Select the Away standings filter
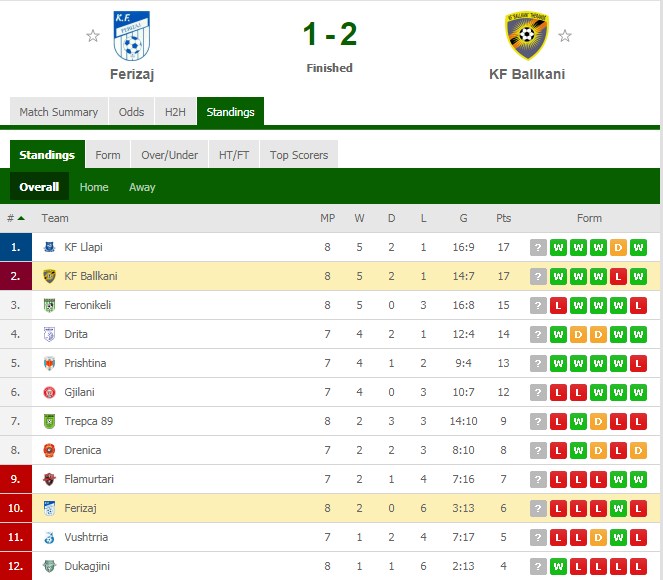 coord(142,187)
